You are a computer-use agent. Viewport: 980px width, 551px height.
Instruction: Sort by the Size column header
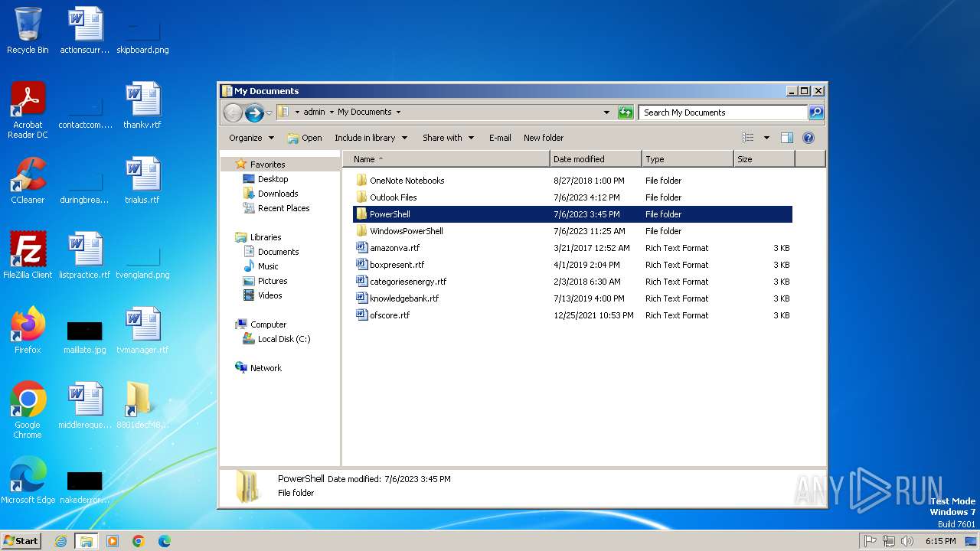(765, 159)
